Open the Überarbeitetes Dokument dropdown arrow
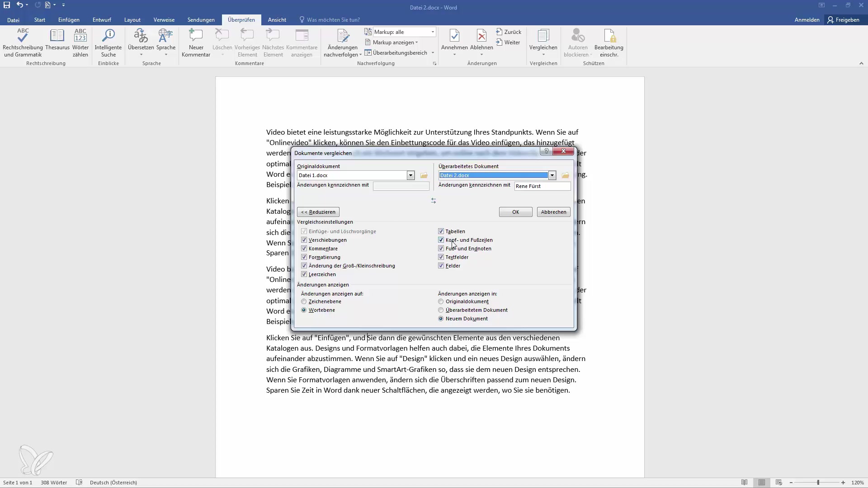 [552, 175]
